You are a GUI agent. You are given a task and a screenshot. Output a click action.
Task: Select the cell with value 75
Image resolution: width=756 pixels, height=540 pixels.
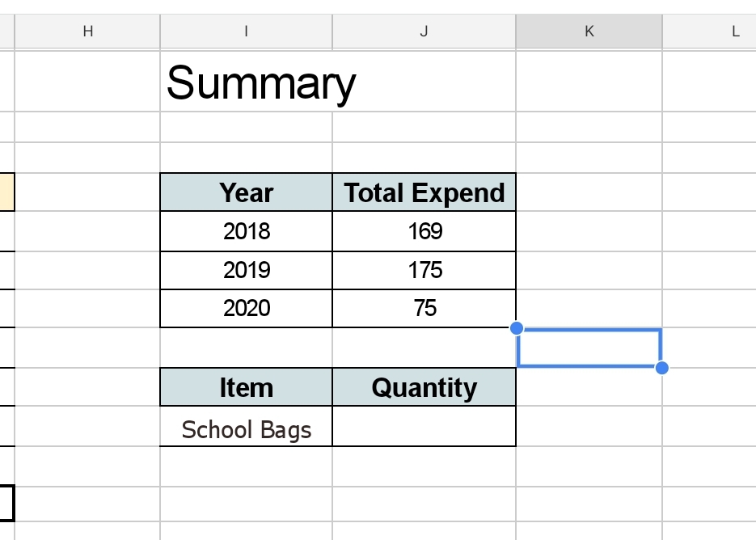click(x=424, y=308)
